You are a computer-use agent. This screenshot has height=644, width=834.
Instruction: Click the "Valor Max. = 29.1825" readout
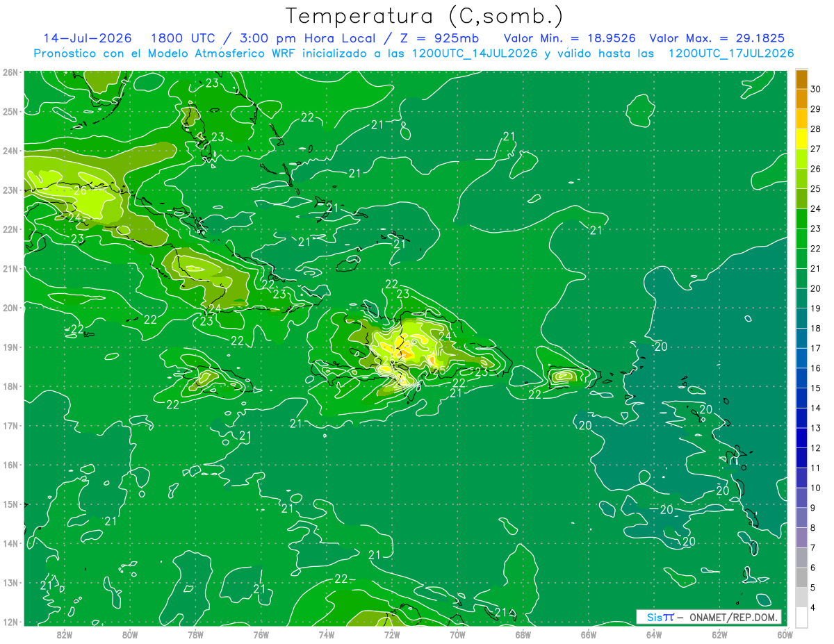(718, 38)
